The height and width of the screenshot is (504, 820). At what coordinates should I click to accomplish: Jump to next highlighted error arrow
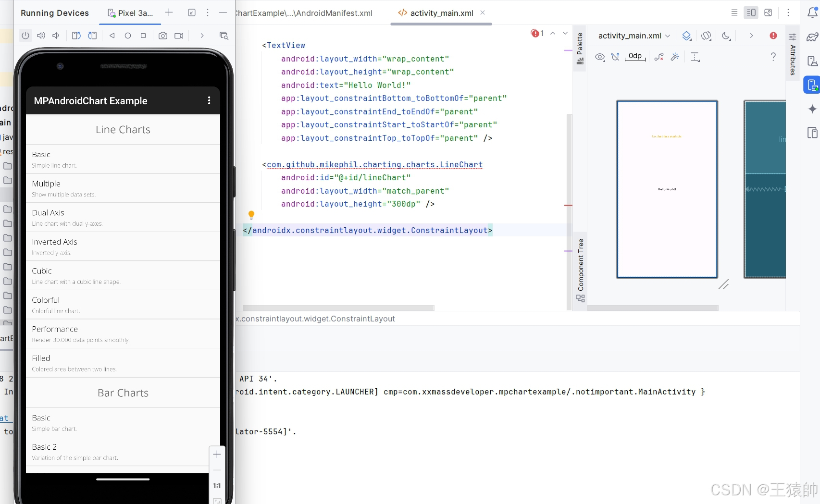point(565,33)
